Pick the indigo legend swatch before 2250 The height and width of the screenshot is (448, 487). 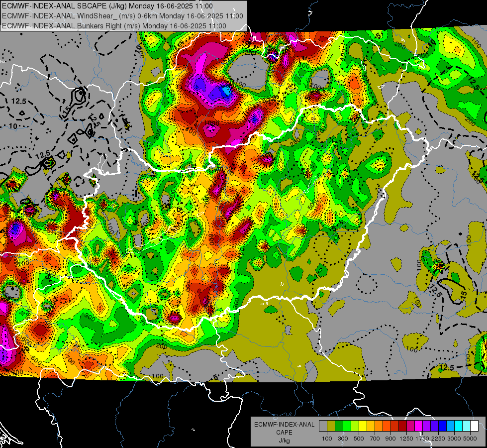click(x=434, y=426)
